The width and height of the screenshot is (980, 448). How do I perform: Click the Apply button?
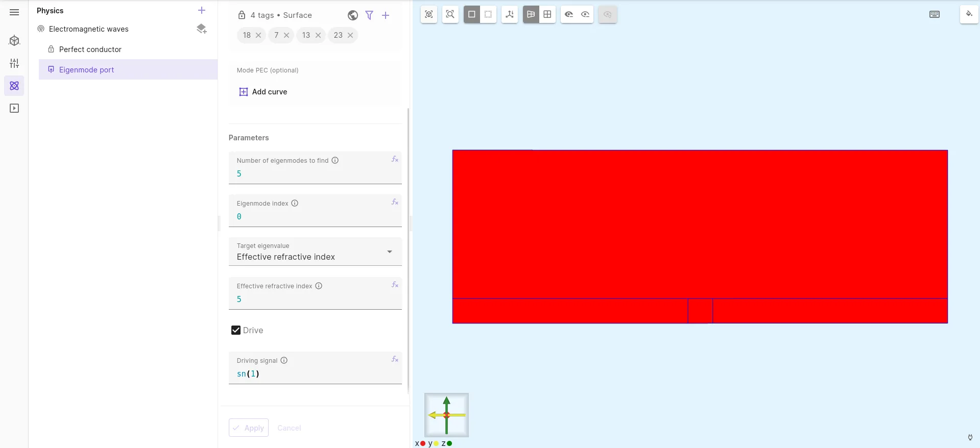249,428
